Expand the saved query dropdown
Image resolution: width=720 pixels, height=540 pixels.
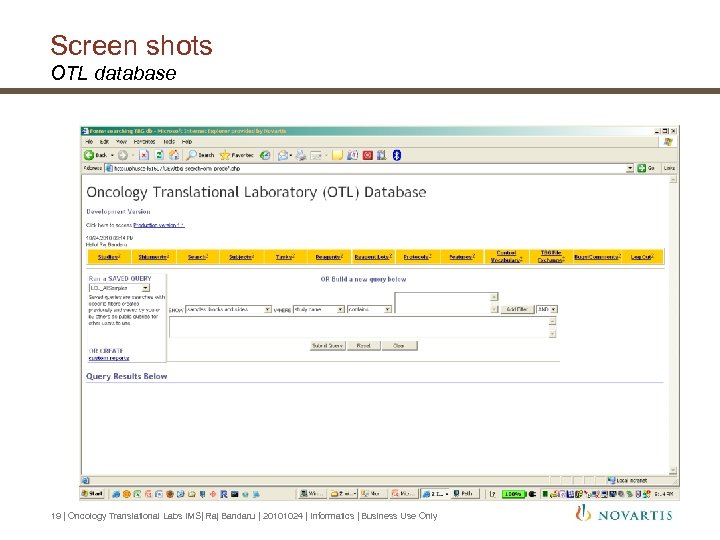[145, 288]
